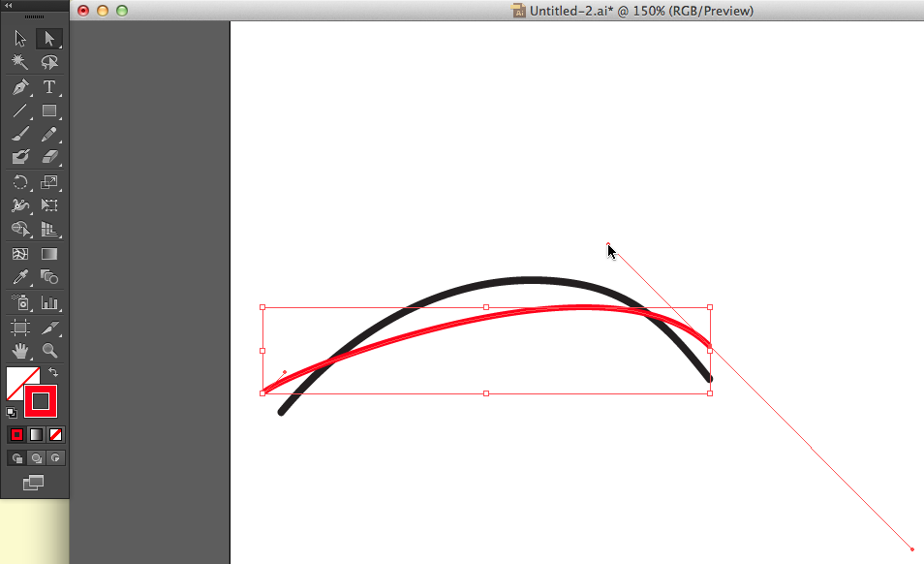Viewport: 924px width, 564px height.
Task: Select the Rotate tool
Action: pos(20,181)
